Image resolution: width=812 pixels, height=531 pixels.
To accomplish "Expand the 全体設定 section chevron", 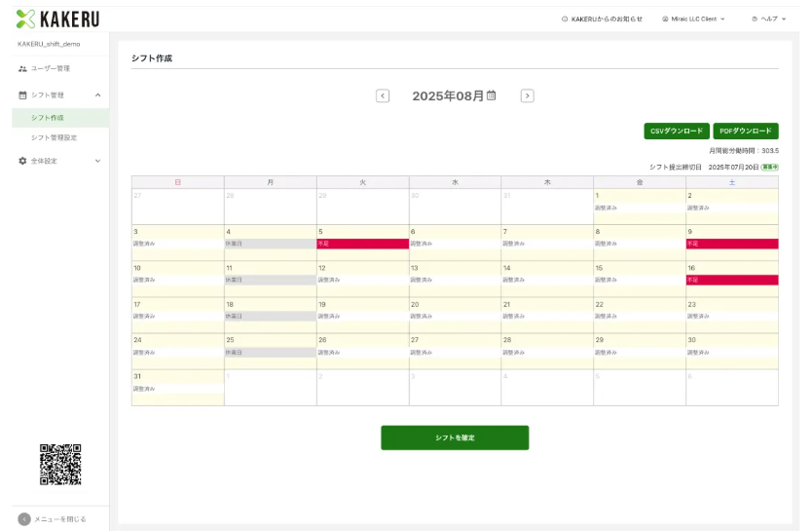I will click(x=97, y=161).
